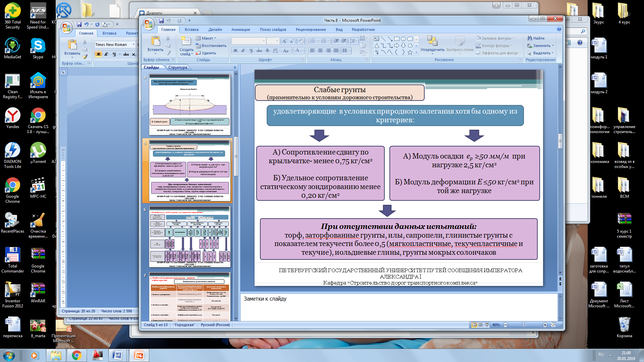Select the Line shape
644x362 pixels.
(x=383, y=39)
